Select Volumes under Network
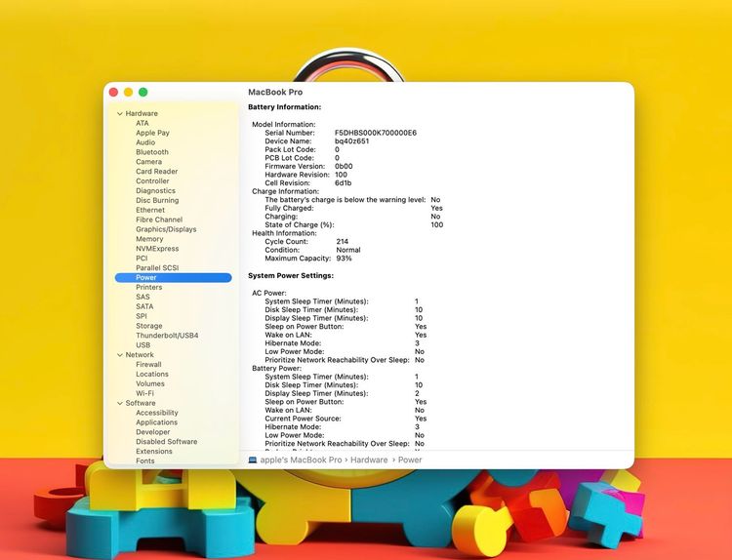Viewport: 732px width, 560px height. [150, 383]
